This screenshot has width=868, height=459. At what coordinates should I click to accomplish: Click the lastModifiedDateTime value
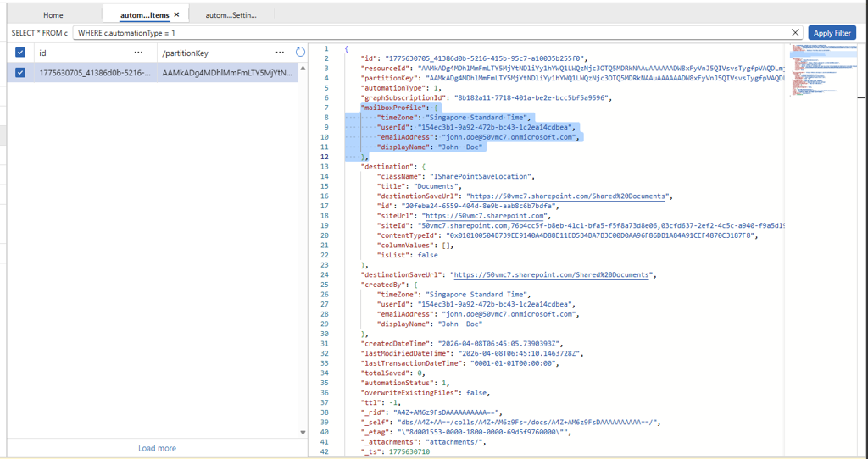518,353
